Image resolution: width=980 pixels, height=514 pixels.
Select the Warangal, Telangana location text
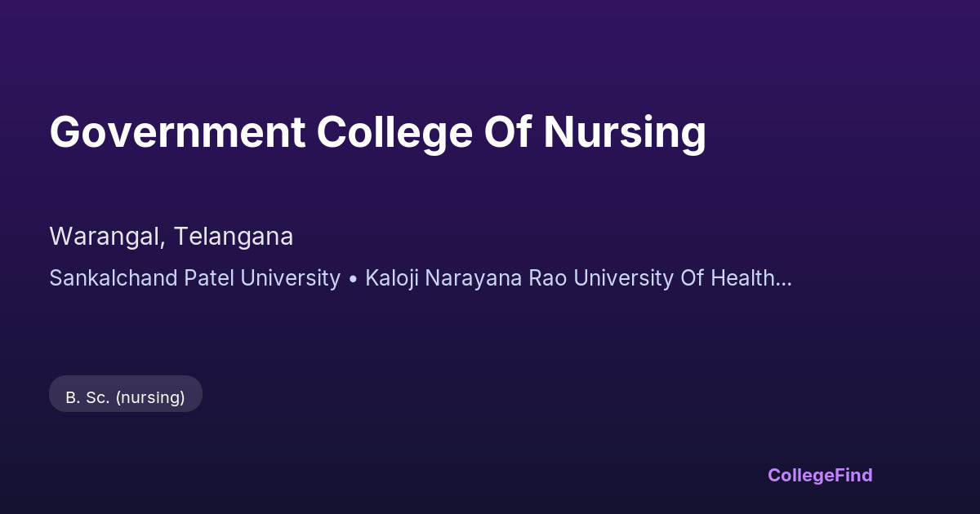(171, 237)
